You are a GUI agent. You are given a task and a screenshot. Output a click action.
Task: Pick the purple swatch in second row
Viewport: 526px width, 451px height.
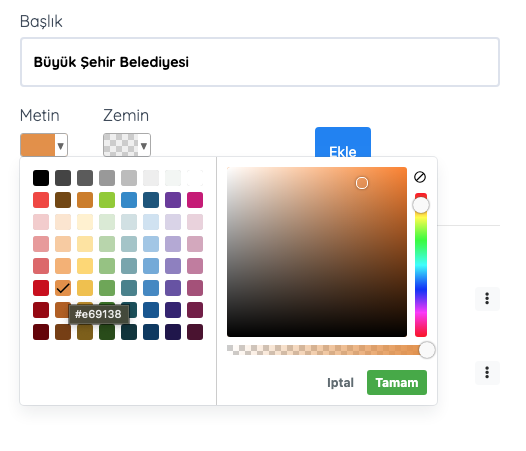(173, 200)
